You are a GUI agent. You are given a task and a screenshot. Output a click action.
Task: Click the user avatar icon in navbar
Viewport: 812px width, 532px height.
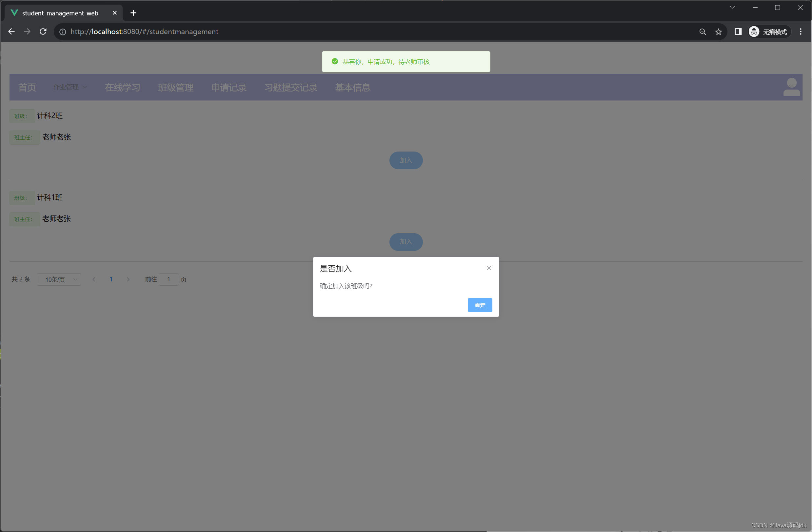(x=791, y=87)
